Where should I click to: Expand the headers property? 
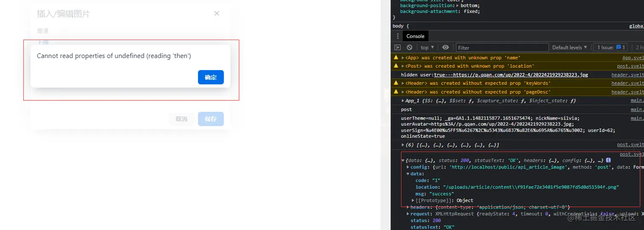pyautogui.click(x=408, y=207)
